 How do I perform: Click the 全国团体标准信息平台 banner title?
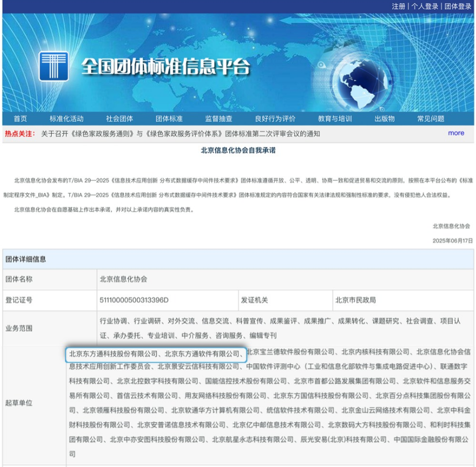coord(166,66)
